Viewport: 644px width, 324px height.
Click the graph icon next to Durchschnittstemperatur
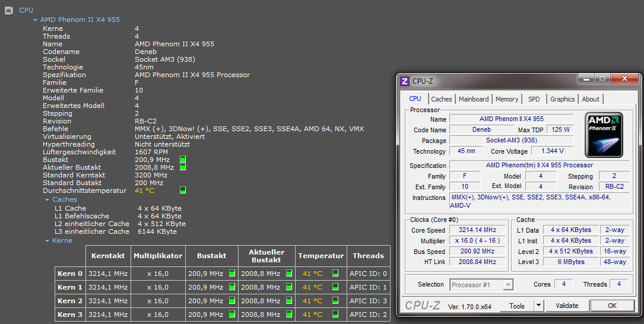(x=183, y=190)
